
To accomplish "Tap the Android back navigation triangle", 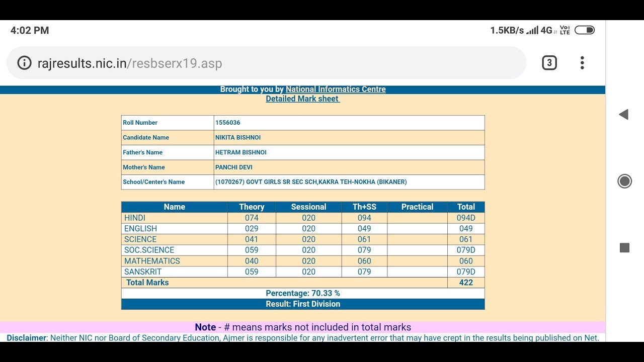I will pos(624,114).
